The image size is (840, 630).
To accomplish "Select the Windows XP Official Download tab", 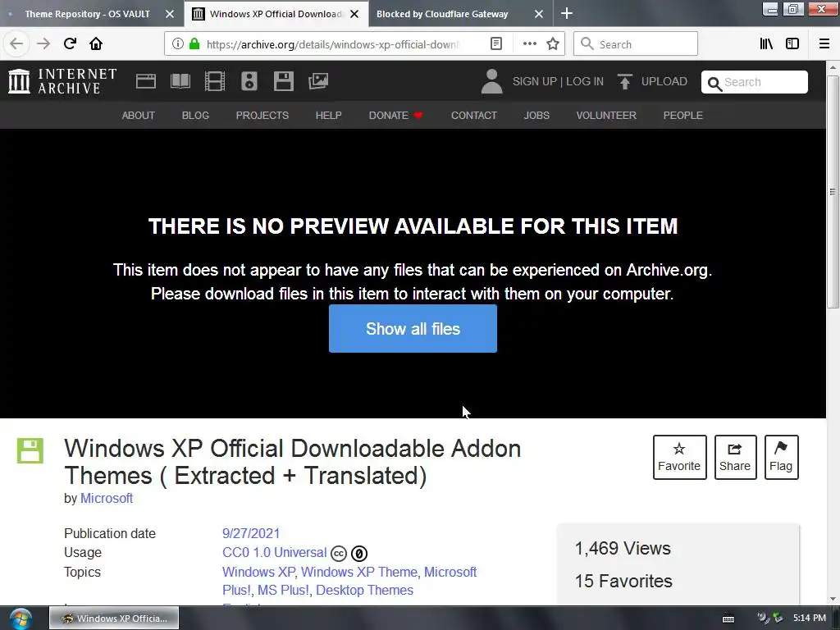I will 276,14.
